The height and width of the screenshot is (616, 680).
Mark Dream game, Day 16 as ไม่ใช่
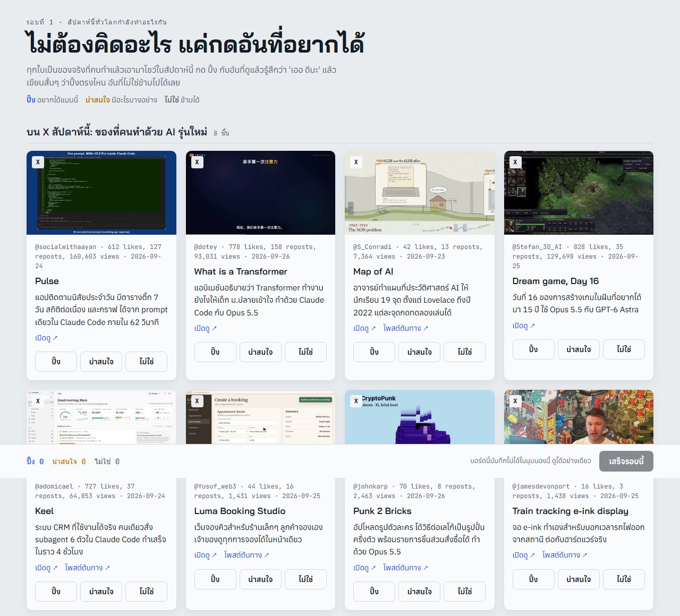[624, 349]
